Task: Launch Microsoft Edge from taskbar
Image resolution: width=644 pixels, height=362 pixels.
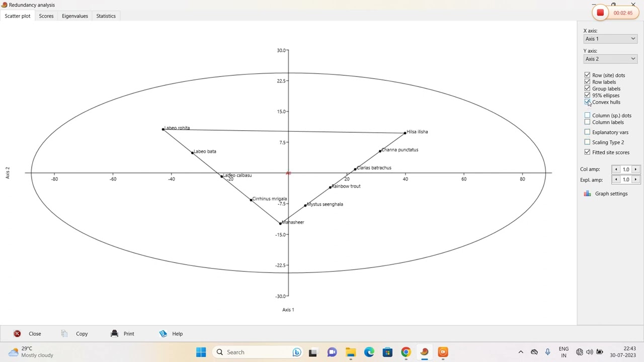Action: pos(369,352)
